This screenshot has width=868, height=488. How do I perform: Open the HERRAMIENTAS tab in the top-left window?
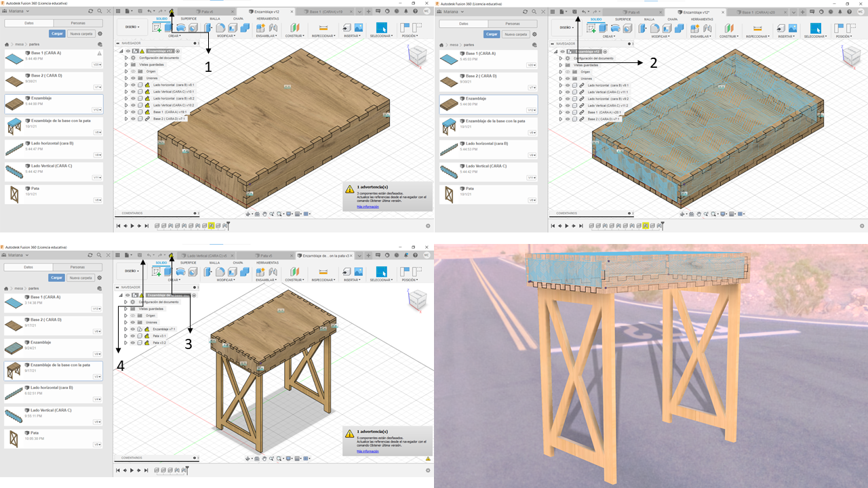[x=267, y=19]
